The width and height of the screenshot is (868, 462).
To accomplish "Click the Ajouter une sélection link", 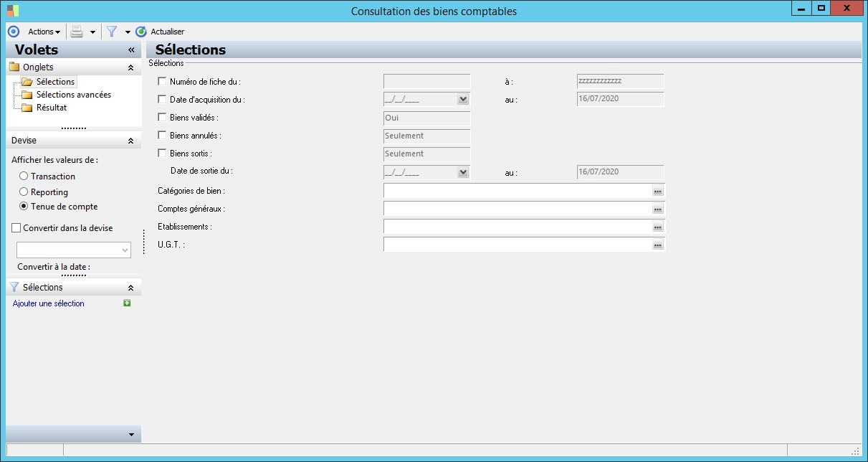I will 49,303.
